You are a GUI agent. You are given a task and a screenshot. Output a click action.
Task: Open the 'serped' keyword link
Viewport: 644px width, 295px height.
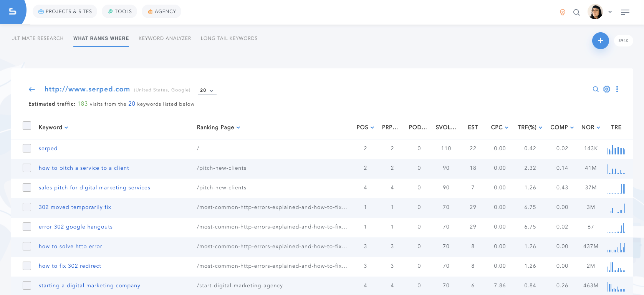[x=48, y=149]
